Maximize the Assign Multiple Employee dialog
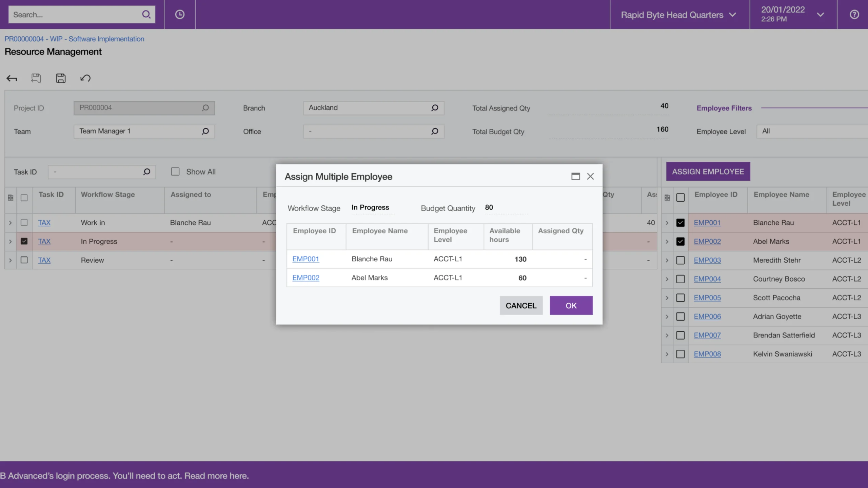 pos(575,176)
